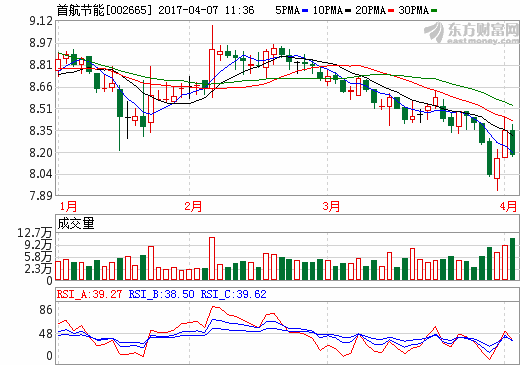Screen dimensions: 520x365
Task: Click the 8.97 price axis label
Action: pyautogui.click(x=41, y=43)
